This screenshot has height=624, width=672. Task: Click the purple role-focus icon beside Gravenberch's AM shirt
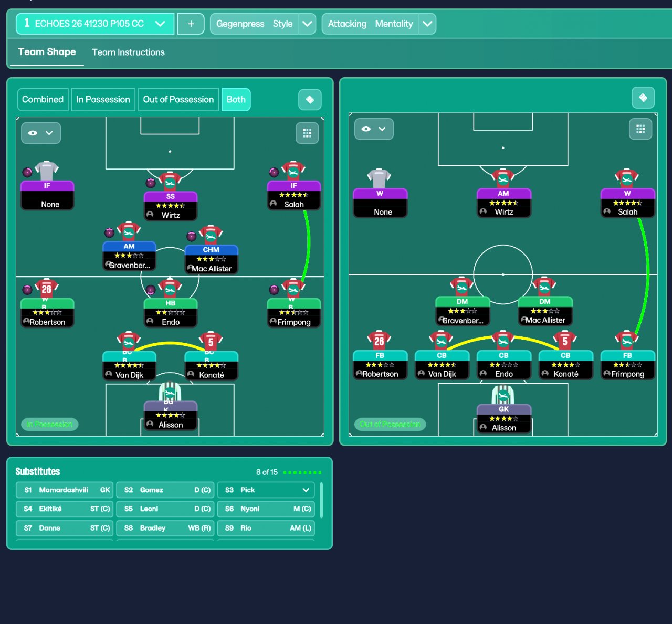109,233
